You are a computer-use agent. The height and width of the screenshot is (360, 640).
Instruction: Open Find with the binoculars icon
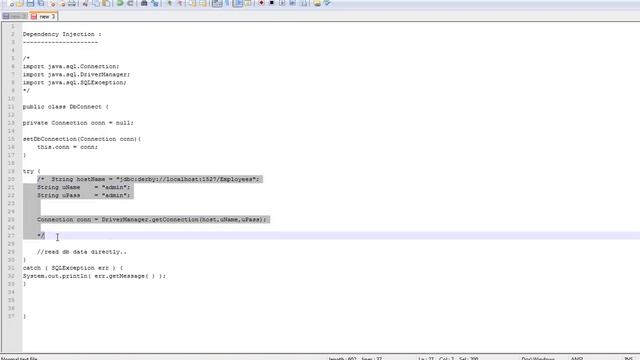(x=144, y=3)
